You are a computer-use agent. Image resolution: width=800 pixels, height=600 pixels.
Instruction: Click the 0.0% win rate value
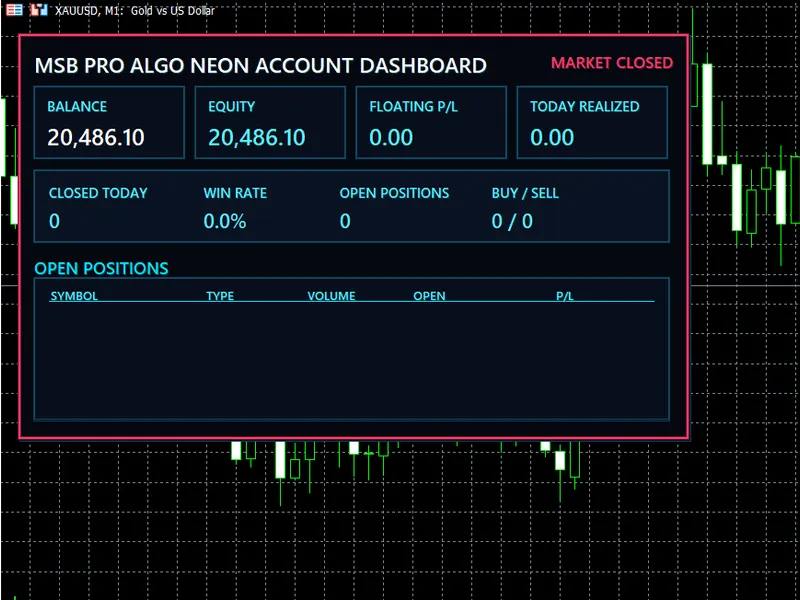click(x=224, y=221)
